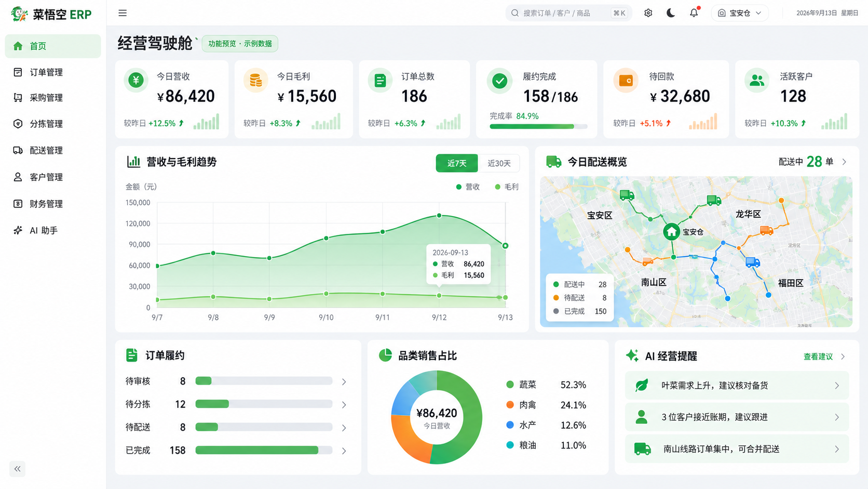Toggle the sidebar hamburger menu icon
Image resolution: width=868 pixels, height=489 pixels.
click(x=123, y=13)
